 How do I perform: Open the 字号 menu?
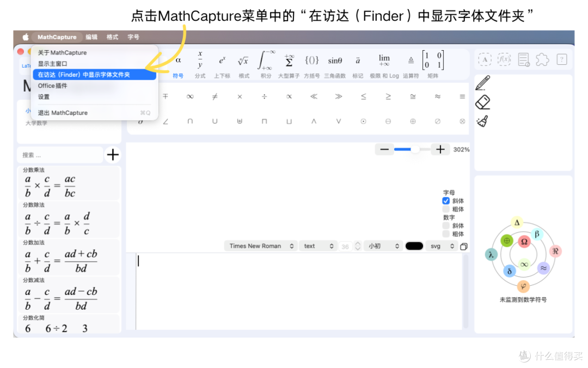pyautogui.click(x=133, y=37)
